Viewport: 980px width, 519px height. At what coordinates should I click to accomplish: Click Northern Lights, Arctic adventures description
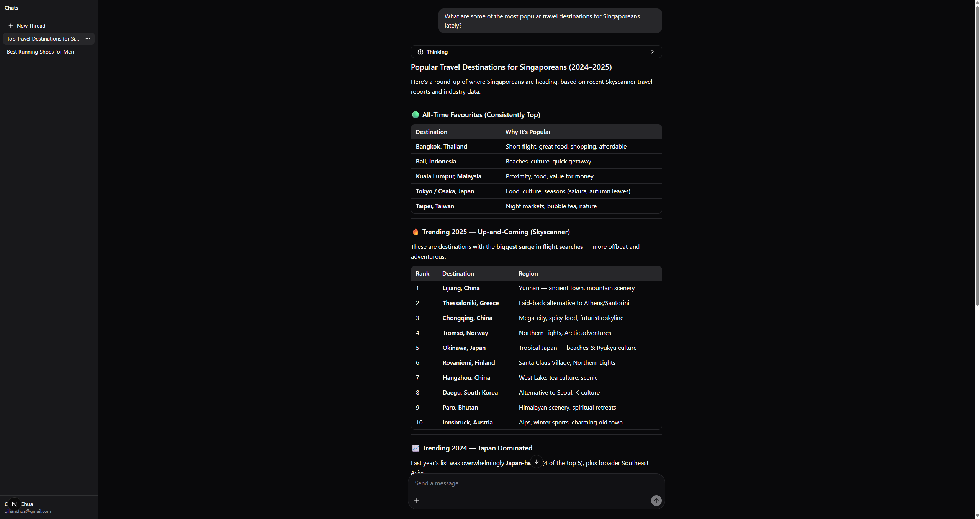click(x=565, y=333)
